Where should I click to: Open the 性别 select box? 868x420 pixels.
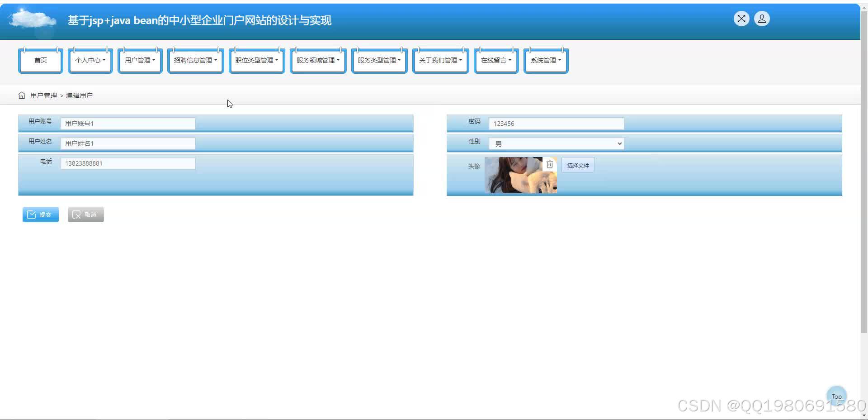[557, 143]
